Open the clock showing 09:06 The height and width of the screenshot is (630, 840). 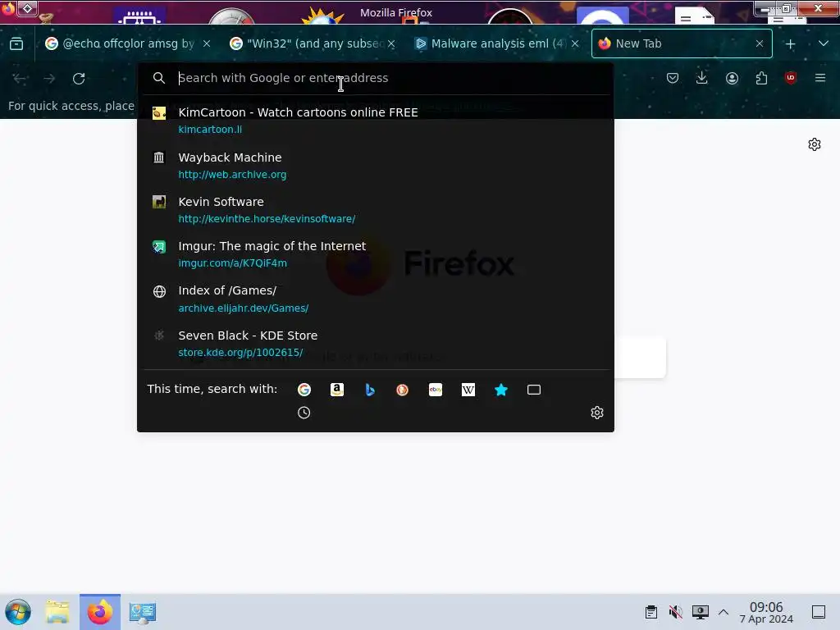[766, 612]
